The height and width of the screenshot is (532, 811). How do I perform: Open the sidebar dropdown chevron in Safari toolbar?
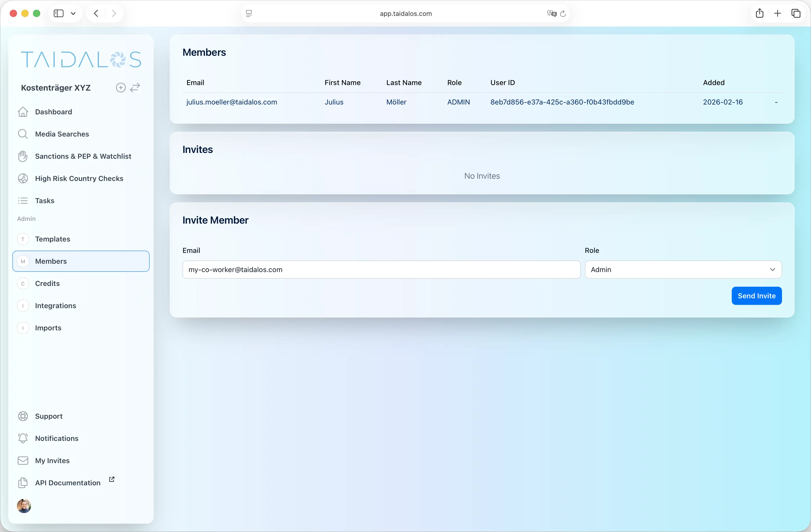73,13
